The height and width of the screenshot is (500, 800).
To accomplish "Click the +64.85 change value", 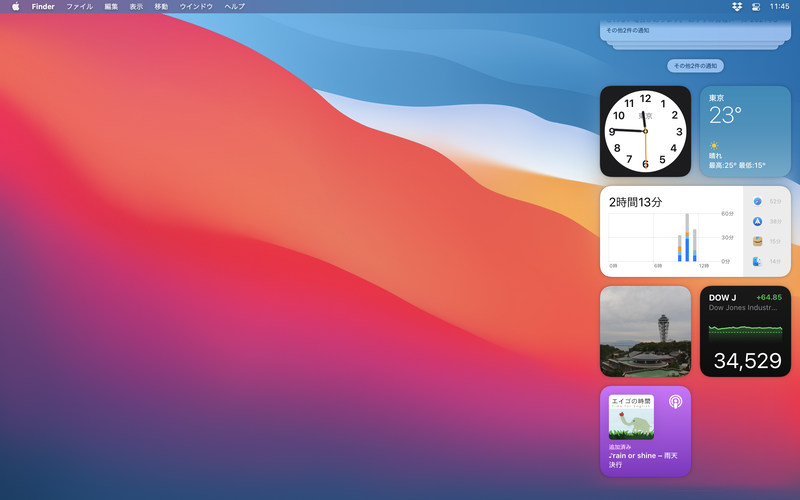I will pos(769,297).
